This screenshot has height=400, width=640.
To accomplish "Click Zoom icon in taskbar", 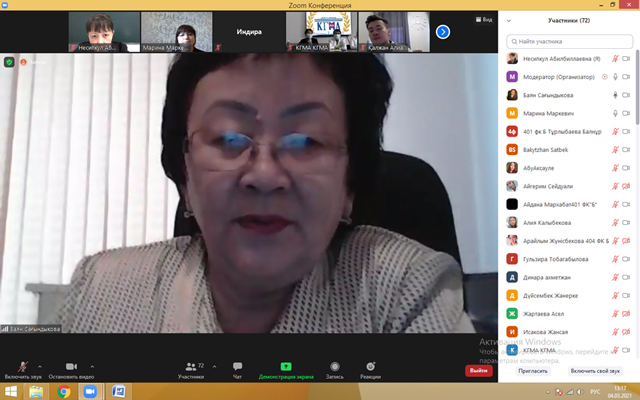I will 90,392.
